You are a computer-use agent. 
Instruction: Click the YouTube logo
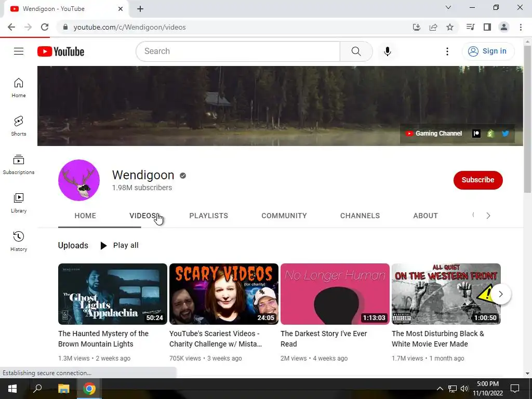(x=61, y=51)
